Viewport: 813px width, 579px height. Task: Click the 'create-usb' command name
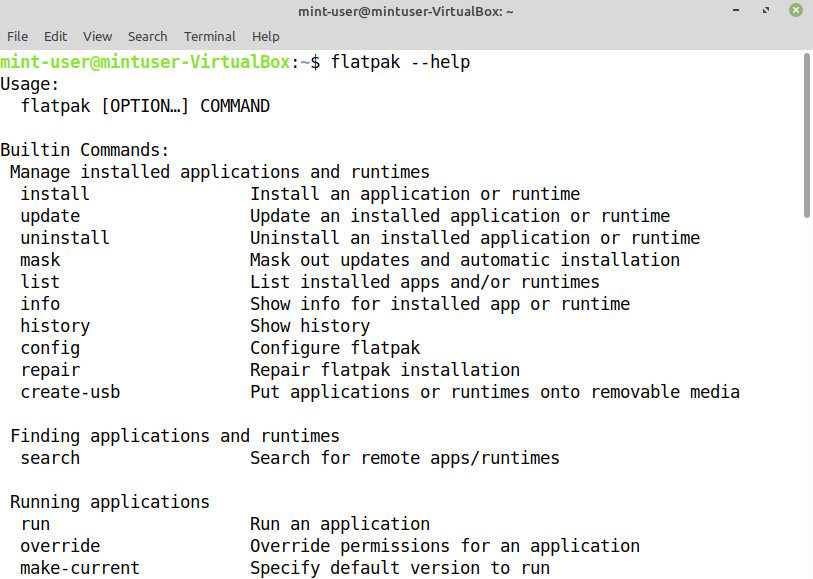(x=70, y=392)
